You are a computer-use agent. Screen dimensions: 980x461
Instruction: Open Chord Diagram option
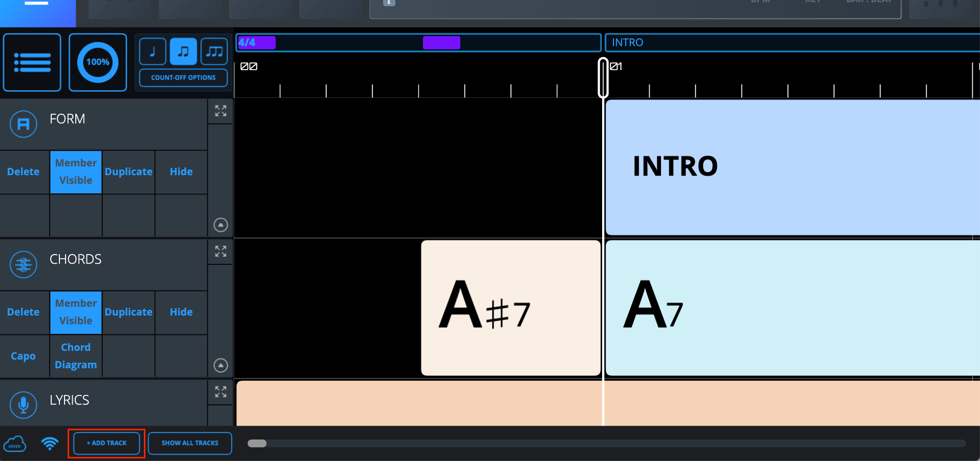(x=76, y=356)
